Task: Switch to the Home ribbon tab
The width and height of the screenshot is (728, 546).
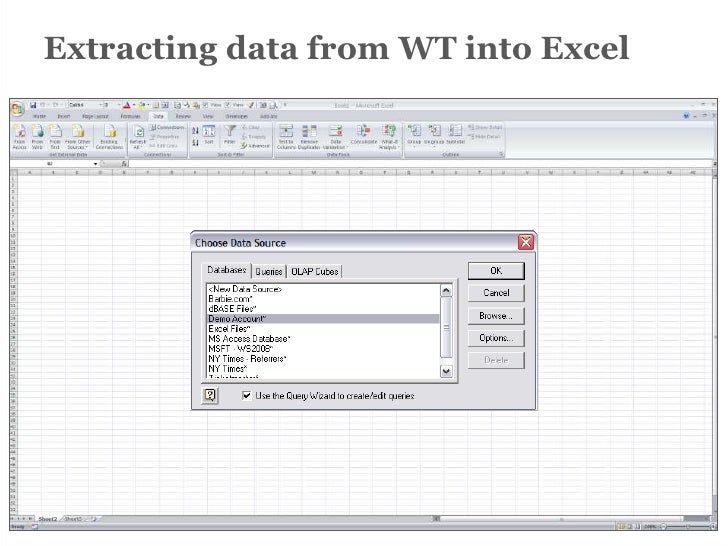Action: click(x=39, y=116)
